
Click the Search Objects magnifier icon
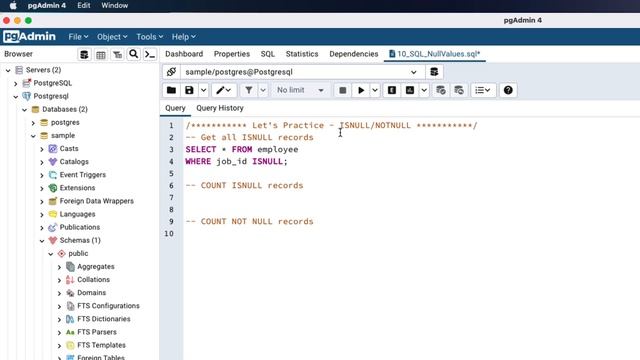(133, 54)
